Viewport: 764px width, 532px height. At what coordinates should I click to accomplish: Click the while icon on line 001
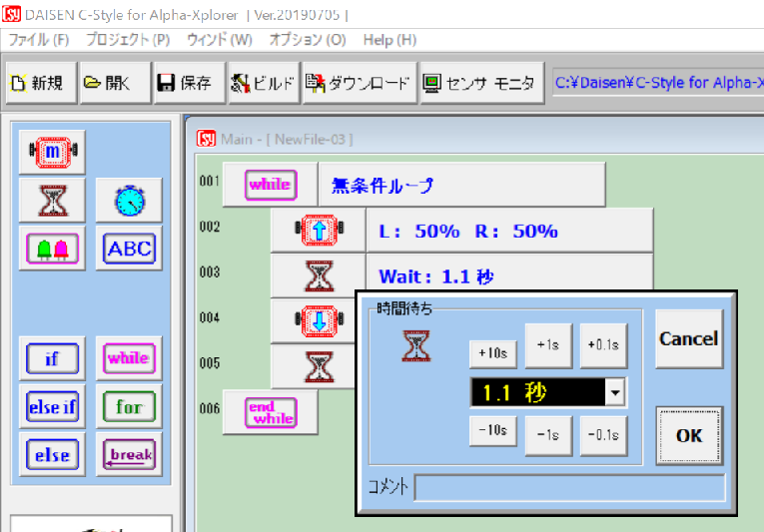pos(271,185)
